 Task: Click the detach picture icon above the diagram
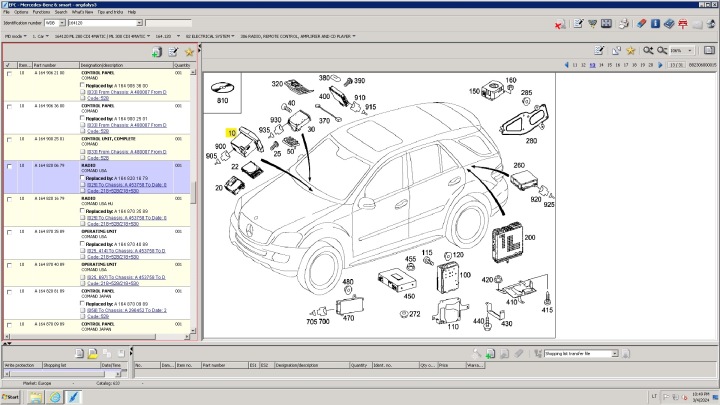[616, 51]
